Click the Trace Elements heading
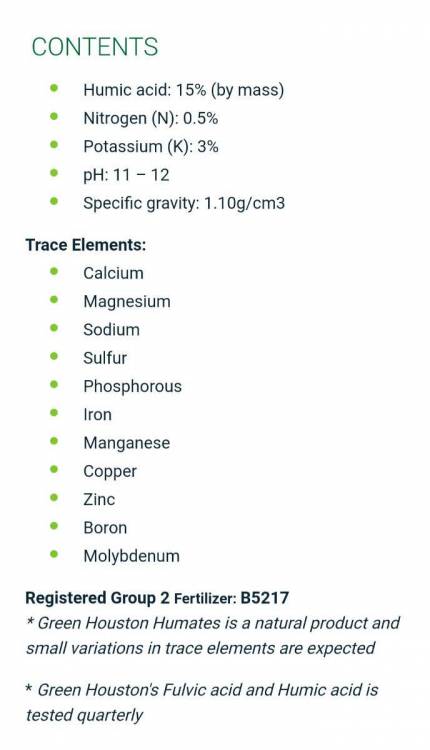Viewport: 430px width, 750px height. coord(86,245)
